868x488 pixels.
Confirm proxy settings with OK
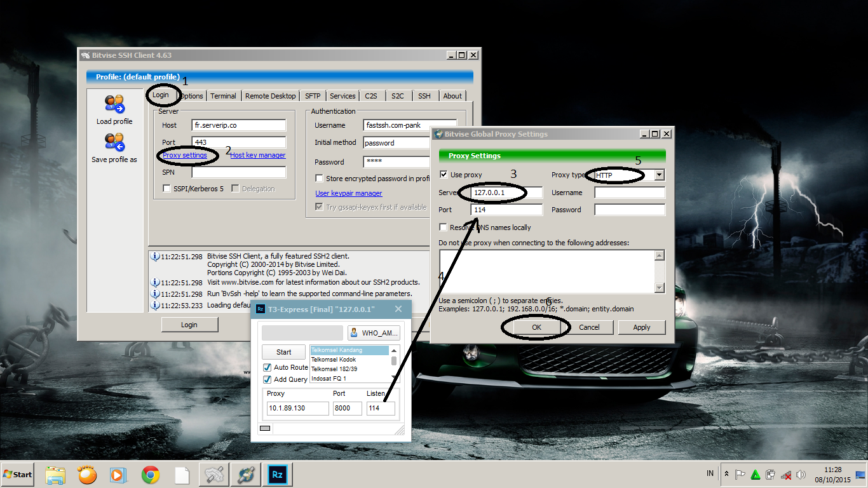point(536,327)
